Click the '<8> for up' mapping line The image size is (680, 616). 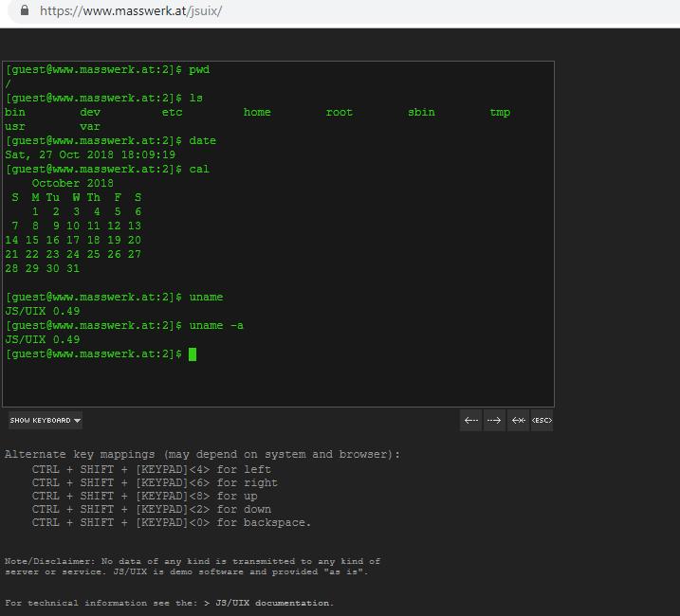[144, 496]
